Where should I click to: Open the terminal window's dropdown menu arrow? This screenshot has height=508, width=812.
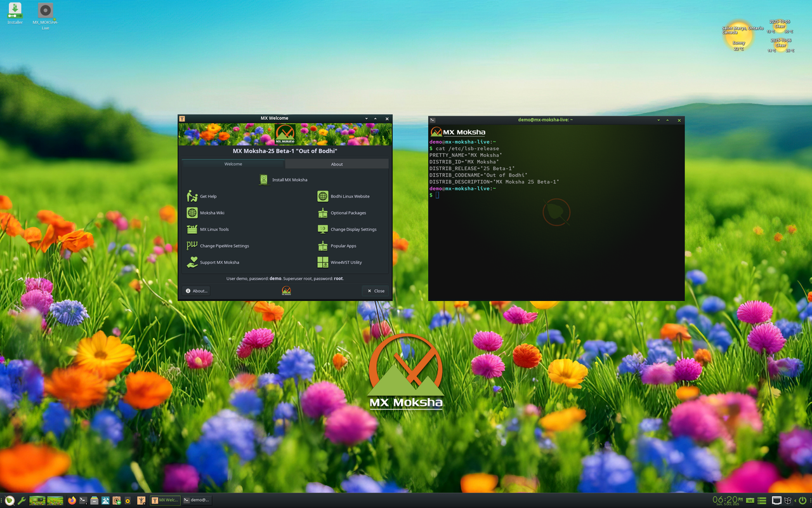tap(658, 120)
